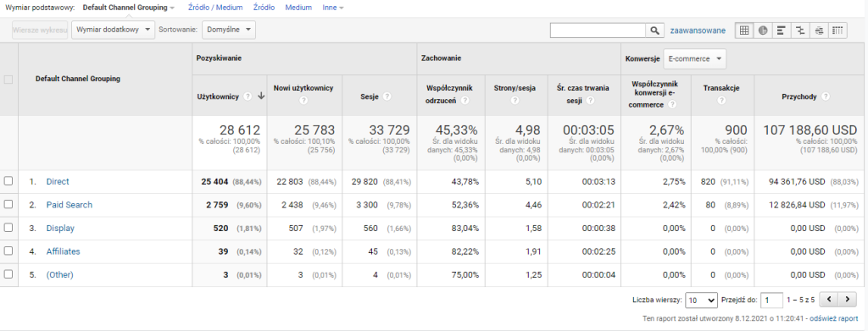This screenshot has height=331, width=868.
Task: Click the Wiersze wykresu button
Action: [40, 30]
